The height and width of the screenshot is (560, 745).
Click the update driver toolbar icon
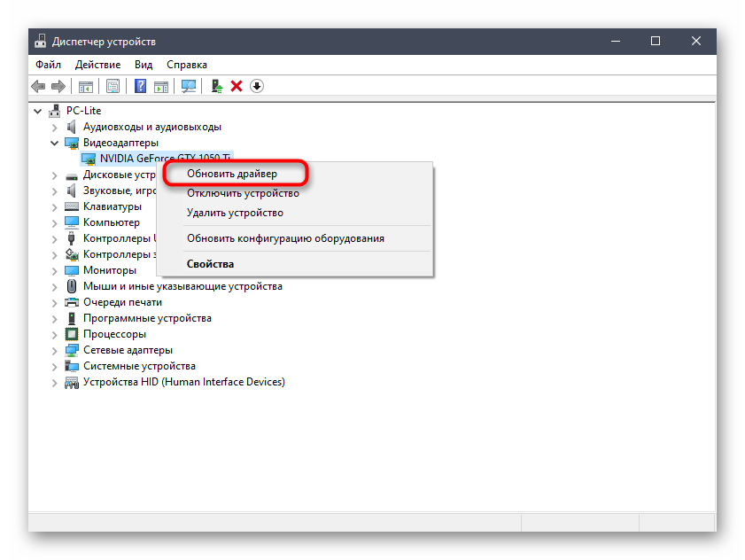point(216,86)
